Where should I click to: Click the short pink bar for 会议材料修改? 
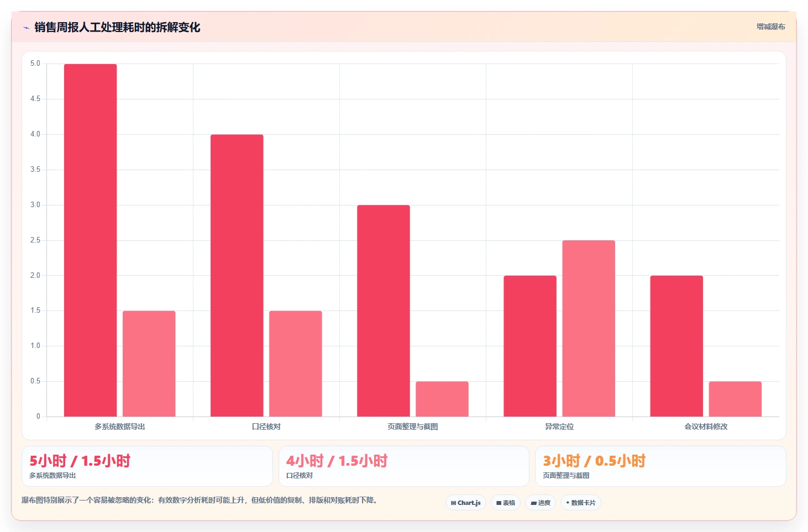pyautogui.click(x=735, y=399)
